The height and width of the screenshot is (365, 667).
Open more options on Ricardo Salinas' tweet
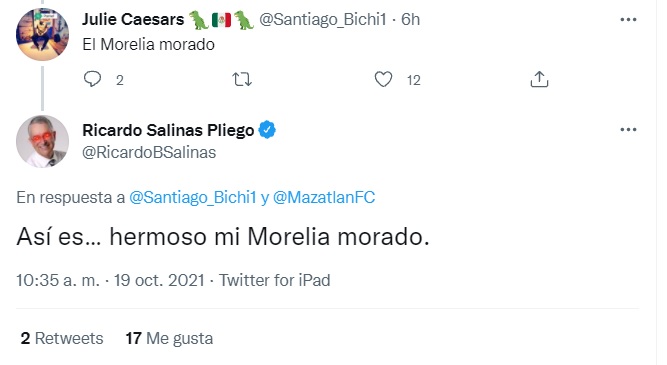[x=628, y=130]
